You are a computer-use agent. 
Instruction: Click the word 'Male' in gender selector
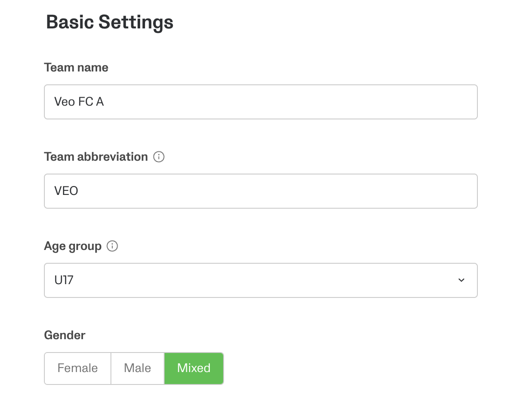[138, 368]
